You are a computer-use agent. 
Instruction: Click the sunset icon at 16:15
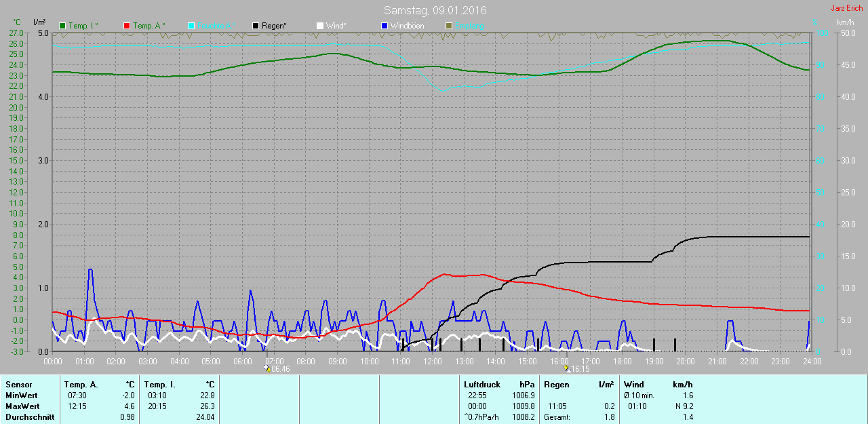(x=567, y=369)
